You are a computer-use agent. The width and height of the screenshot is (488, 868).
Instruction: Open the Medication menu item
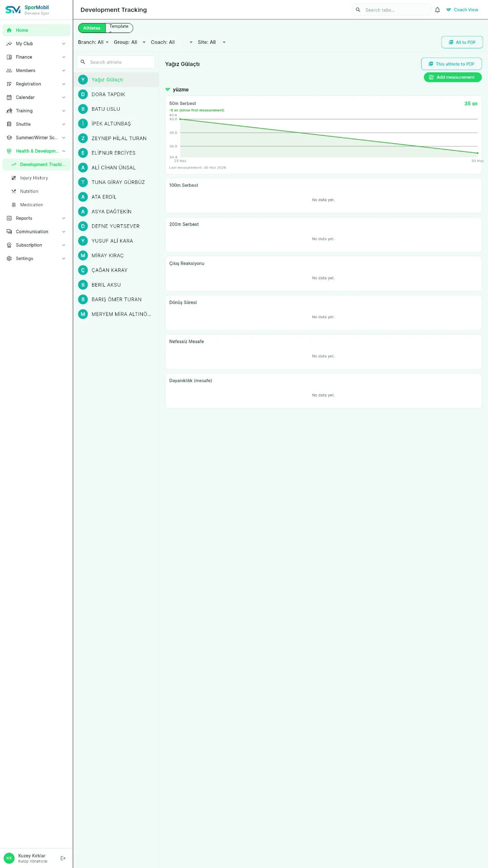[x=37, y=205]
